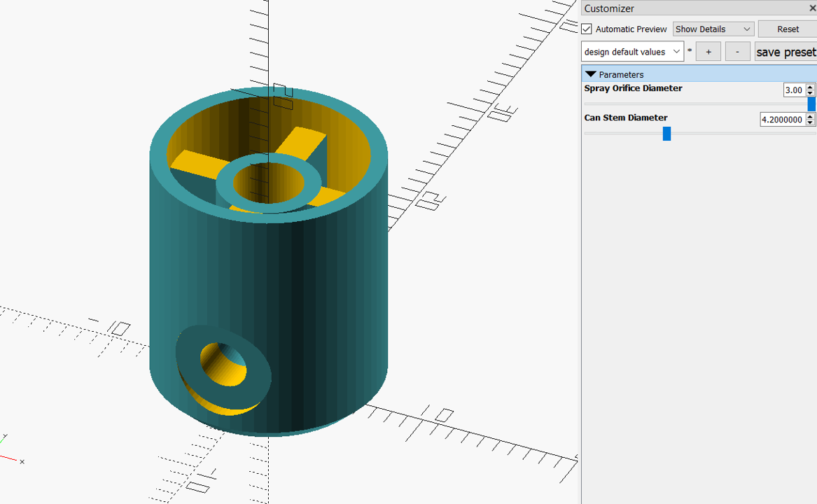
Task: Click the Can Stem Diameter slider handle
Action: pyautogui.click(x=666, y=134)
